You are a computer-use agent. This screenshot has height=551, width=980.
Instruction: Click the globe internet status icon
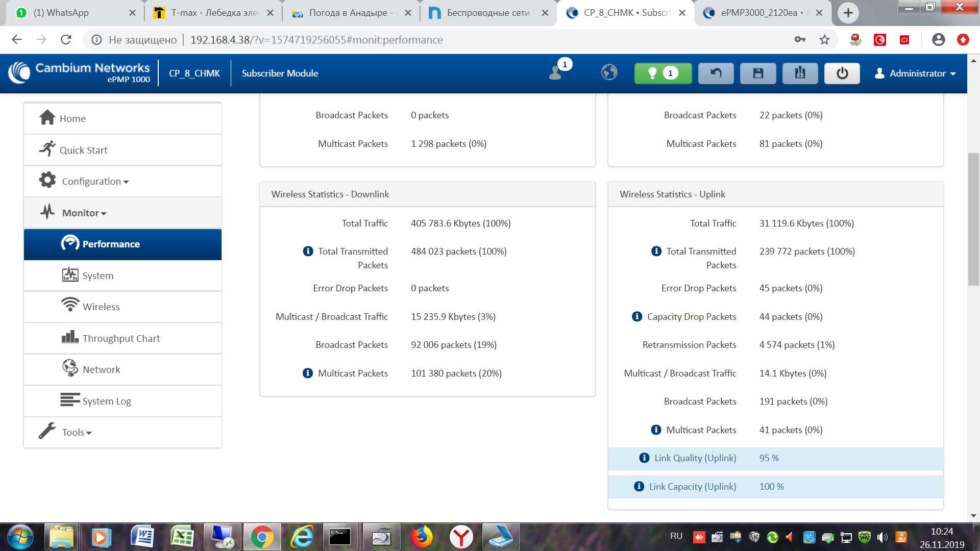[609, 72]
